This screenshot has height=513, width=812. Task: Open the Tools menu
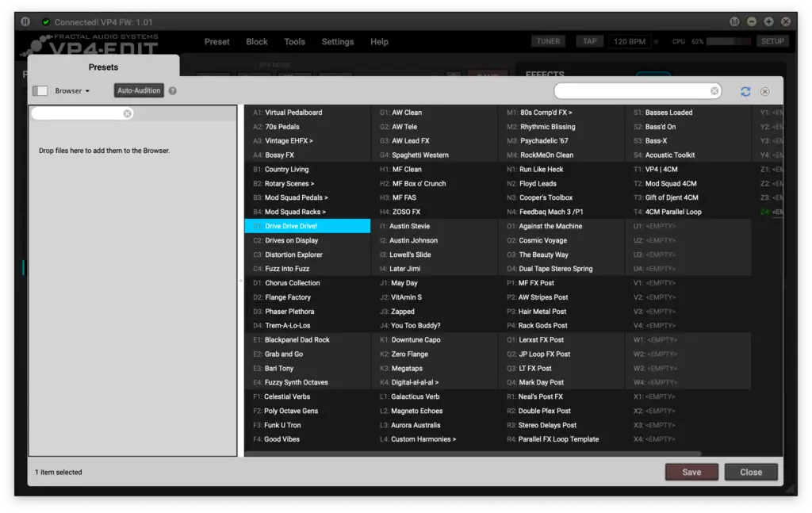(294, 42)
